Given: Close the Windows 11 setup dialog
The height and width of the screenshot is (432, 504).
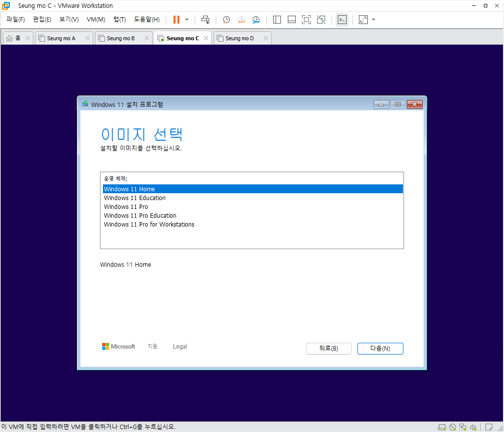Looking at the screenshot, I should 415,104.
